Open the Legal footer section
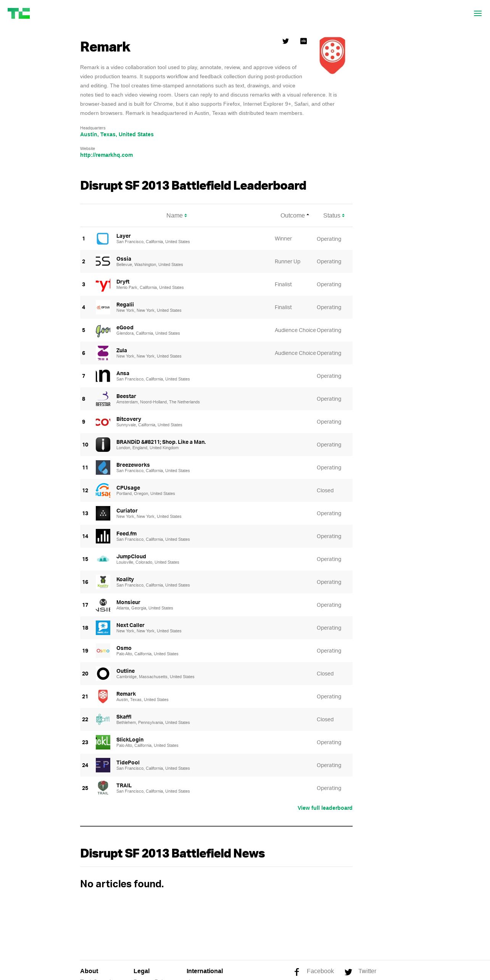The image size is (490, 980). pos(142,971)
